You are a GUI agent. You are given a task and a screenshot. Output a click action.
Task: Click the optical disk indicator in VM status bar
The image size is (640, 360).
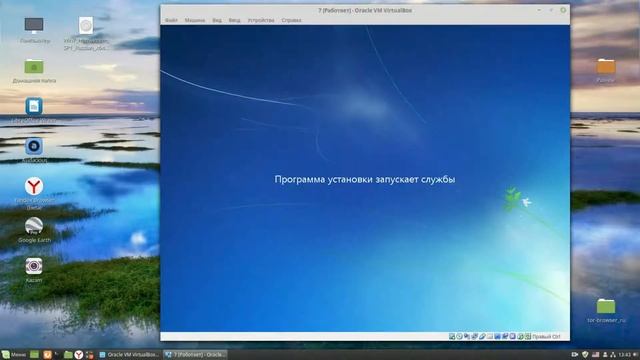[459, 336]
